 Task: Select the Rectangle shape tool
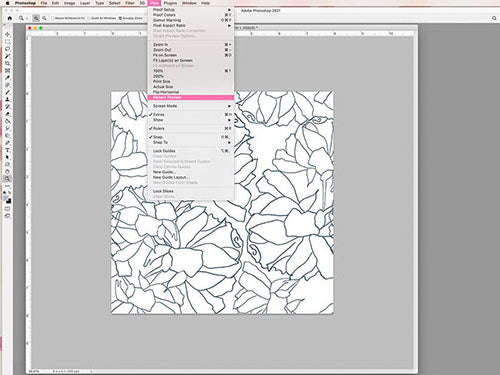click(7, 164)
